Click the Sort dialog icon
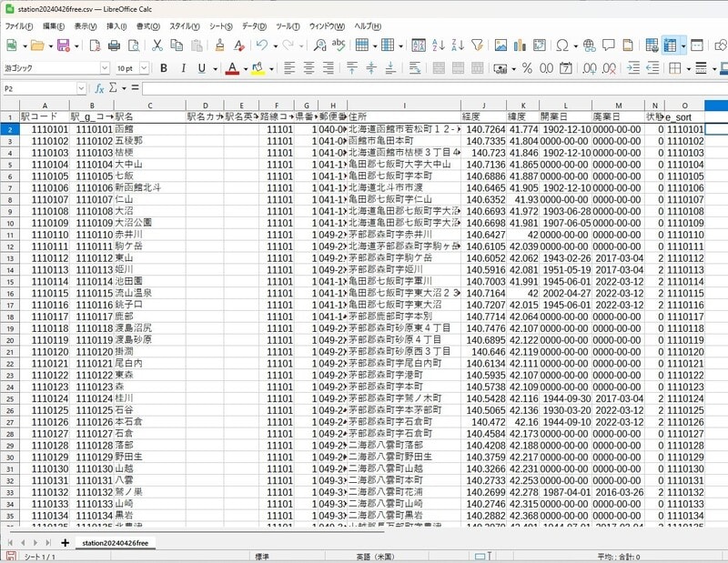Screen dimensions: 728x563 [x=419, y=45]
